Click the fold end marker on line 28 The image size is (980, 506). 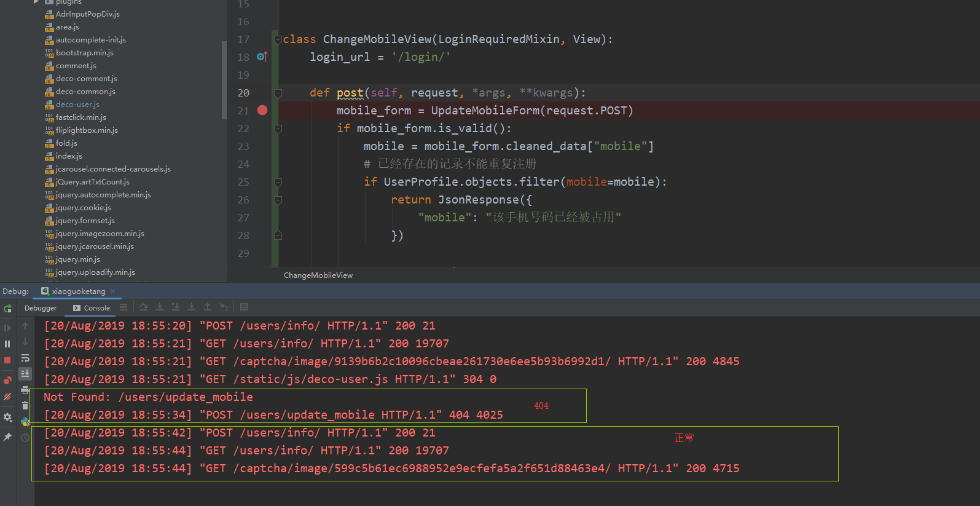tap(278, 235)
